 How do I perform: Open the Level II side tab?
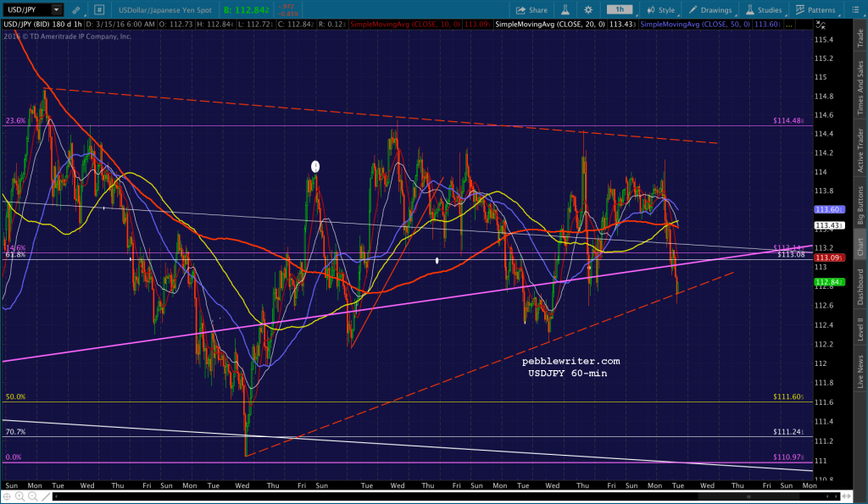pos(860,329)
